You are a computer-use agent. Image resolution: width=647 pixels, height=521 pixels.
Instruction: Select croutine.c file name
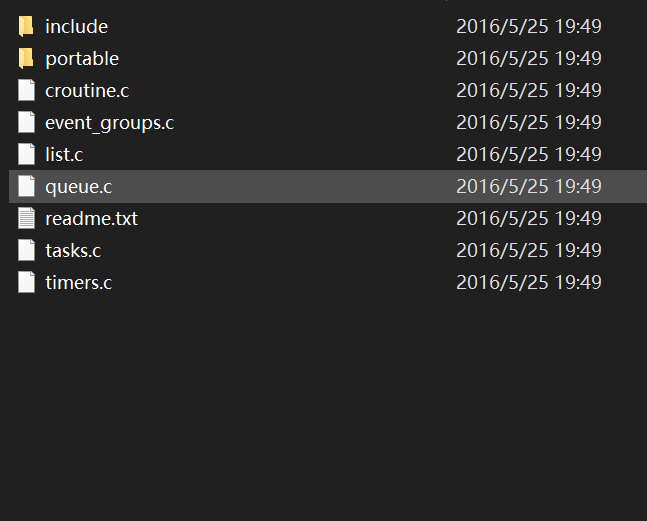pos(87,91)
